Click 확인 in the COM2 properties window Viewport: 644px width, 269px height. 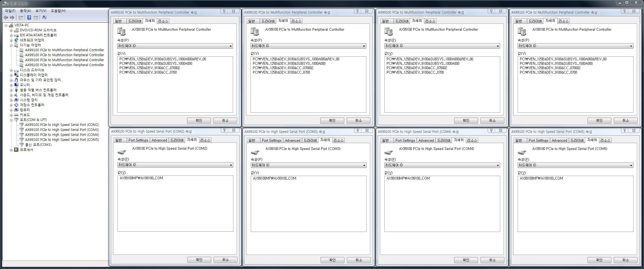[199, 260]
